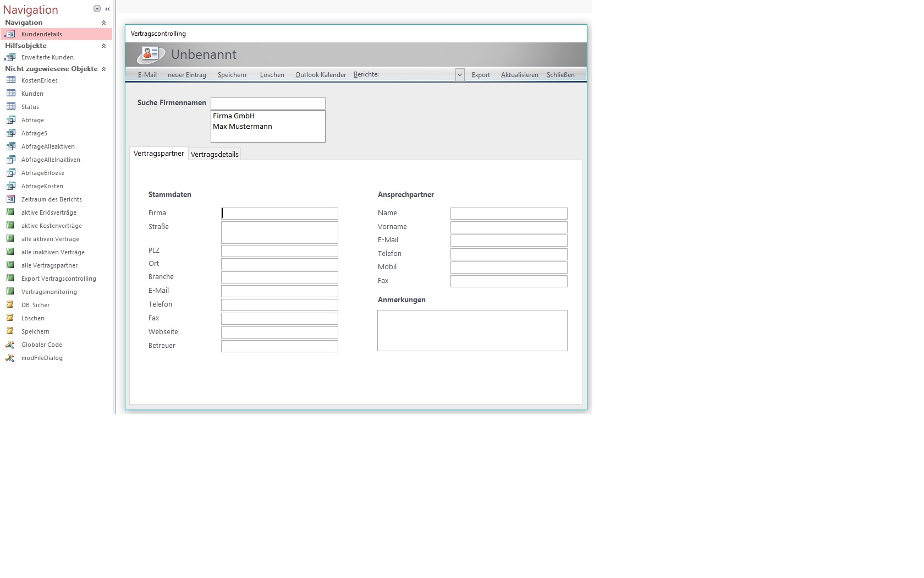Open the Globaler Code module icon
Screen dimensions: 924x578
[x=10, y=345]
